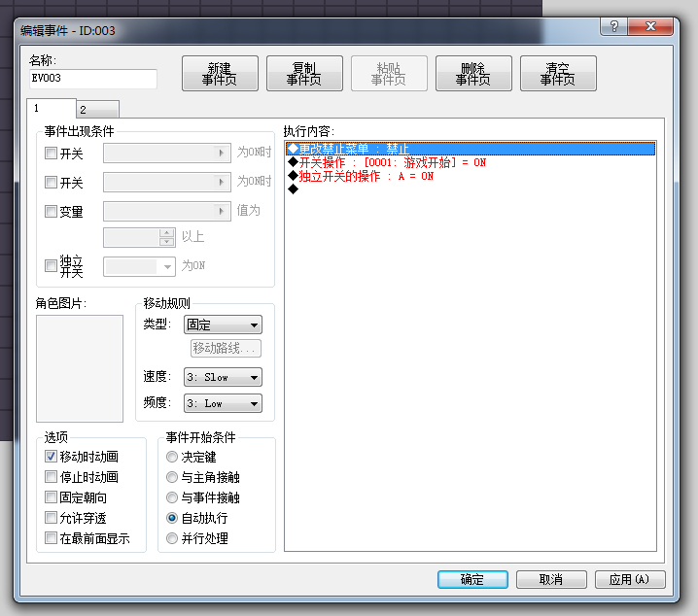Image resolution: width=698 pixels, height=616 pixels.
Task: Select command line 更改禁止菜单 : 禁止
Action: point(471,149)
